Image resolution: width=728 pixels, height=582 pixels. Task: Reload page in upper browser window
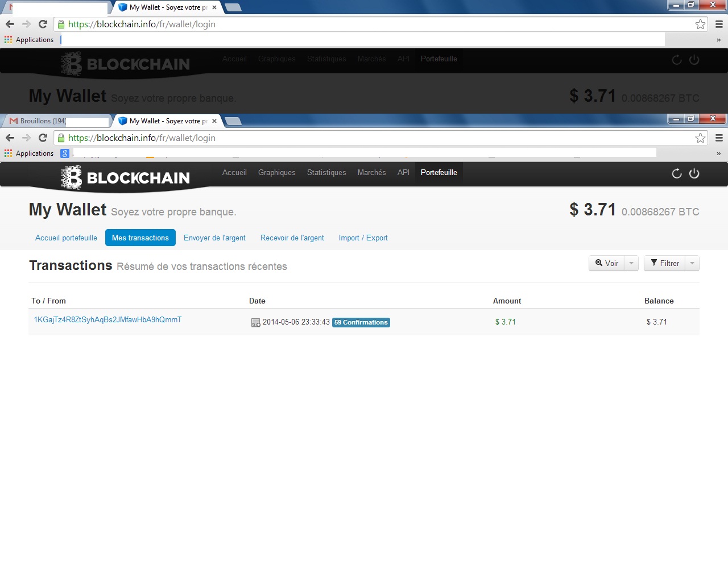click(43, 24)
